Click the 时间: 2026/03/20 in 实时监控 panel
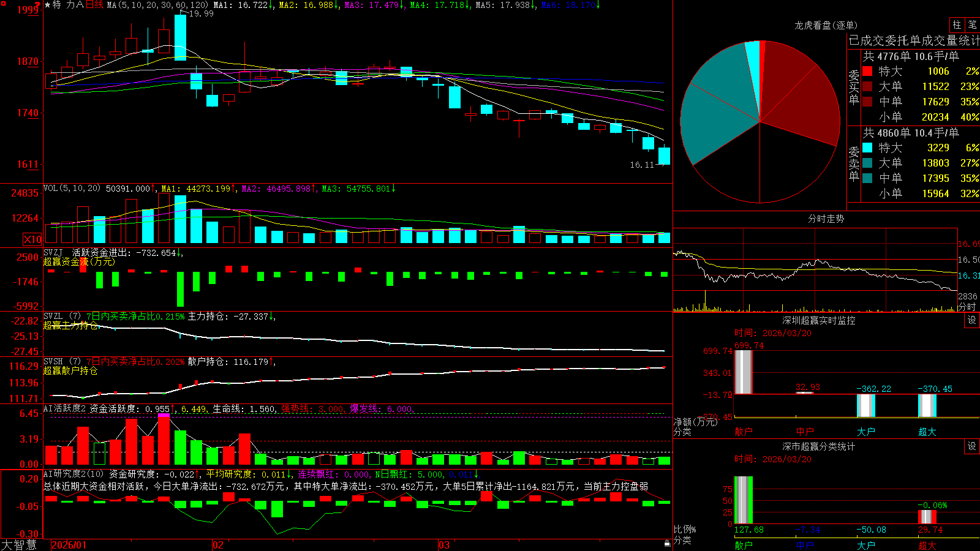 coord(773,333)
